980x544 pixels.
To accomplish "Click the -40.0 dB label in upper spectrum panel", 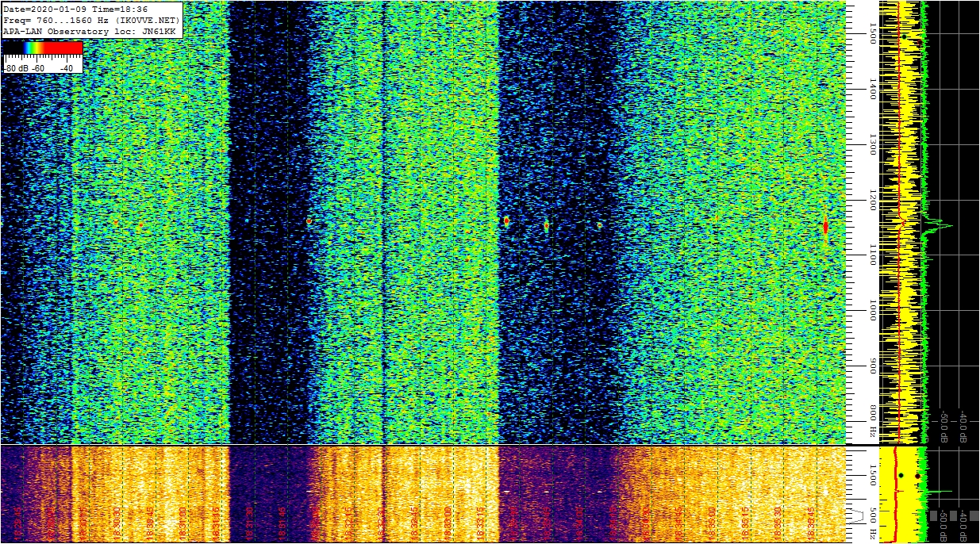I will tap(962, 427).
